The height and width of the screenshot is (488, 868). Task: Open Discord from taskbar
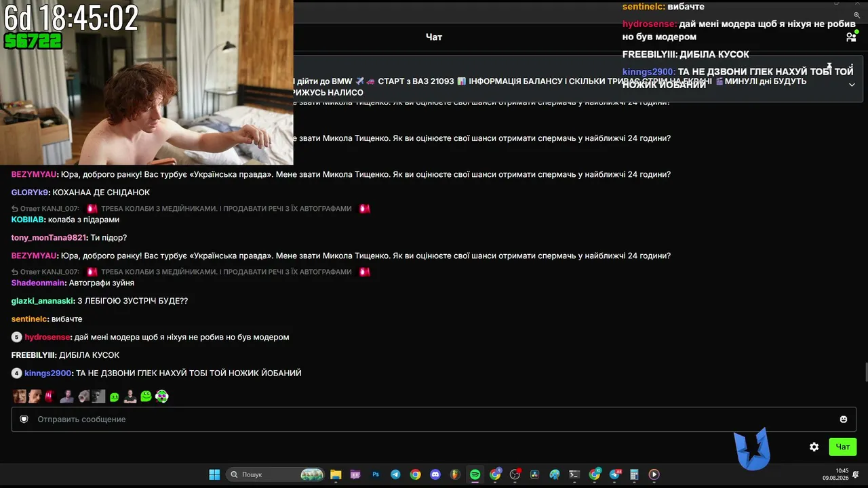[435, 474]
